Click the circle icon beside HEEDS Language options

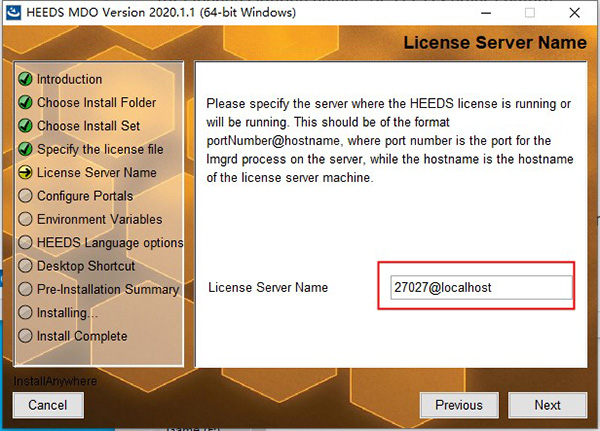click(x=25, y=243)
